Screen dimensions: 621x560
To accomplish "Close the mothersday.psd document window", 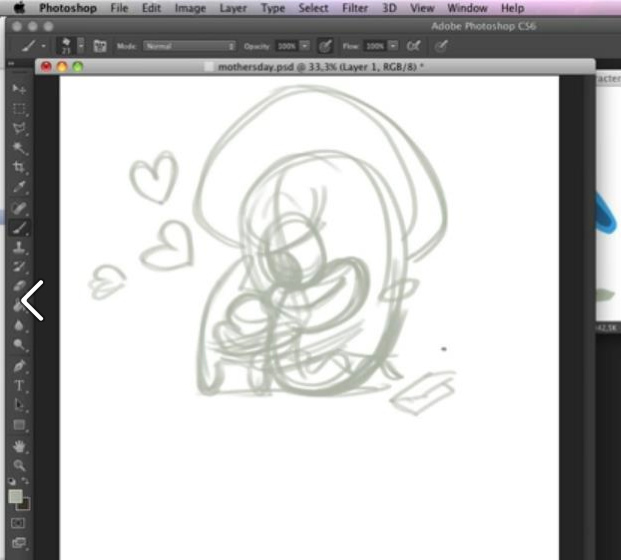I will tap(46, 67).
